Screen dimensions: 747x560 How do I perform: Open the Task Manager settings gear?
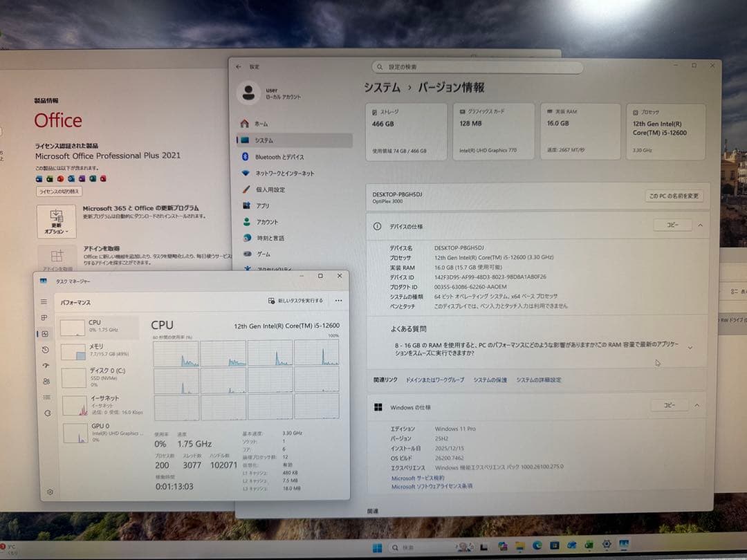(48, 492)
